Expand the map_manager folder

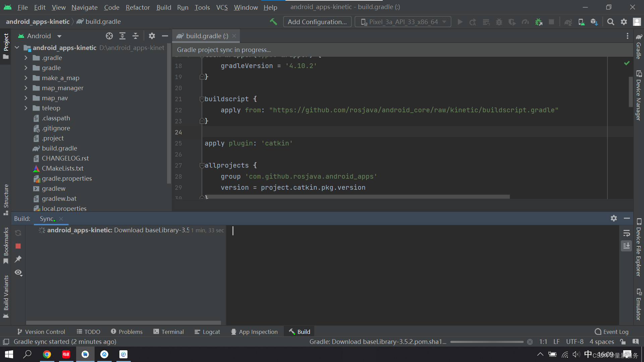coord(26,88)
